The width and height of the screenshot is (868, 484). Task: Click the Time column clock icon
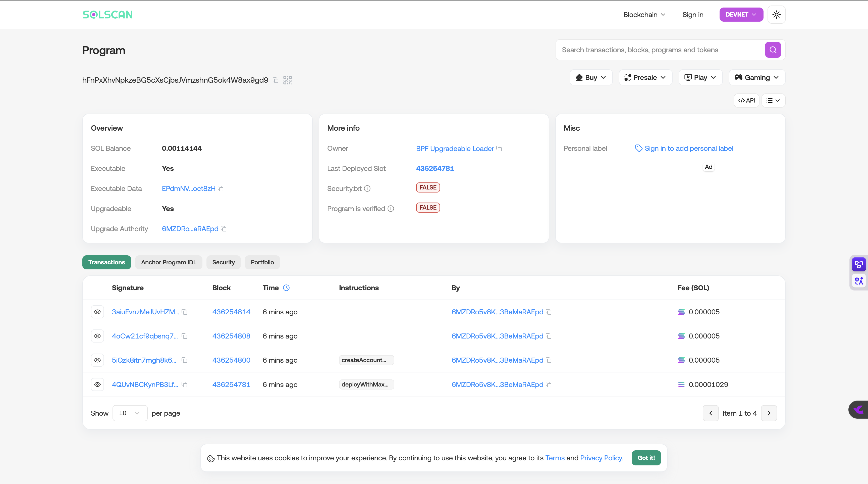pos(286,288)
